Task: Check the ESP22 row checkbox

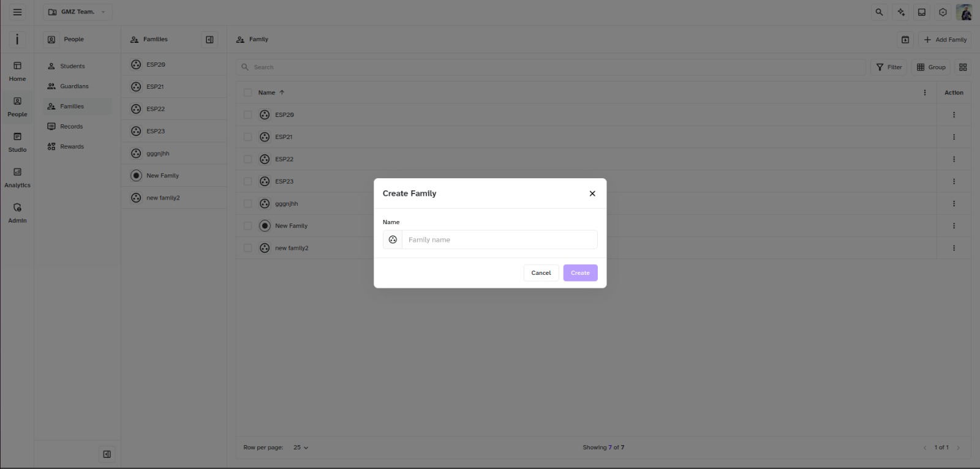Action: (247, 159)
